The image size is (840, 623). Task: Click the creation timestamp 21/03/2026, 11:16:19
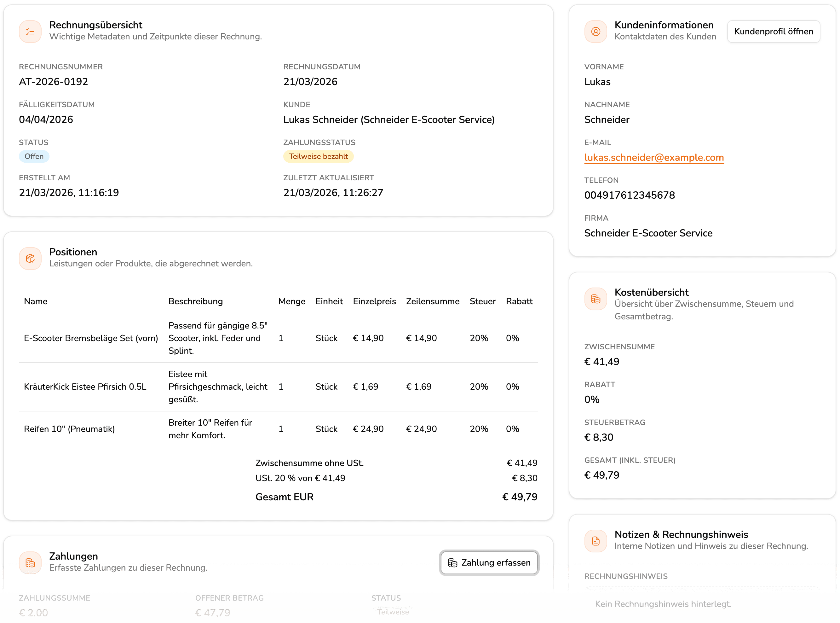click(69, 192)
